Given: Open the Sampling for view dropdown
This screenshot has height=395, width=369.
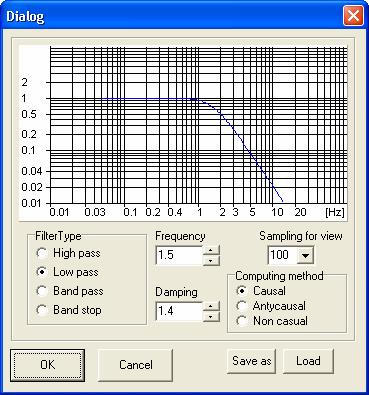Looking at the screenshot, I should pos(306,255).
